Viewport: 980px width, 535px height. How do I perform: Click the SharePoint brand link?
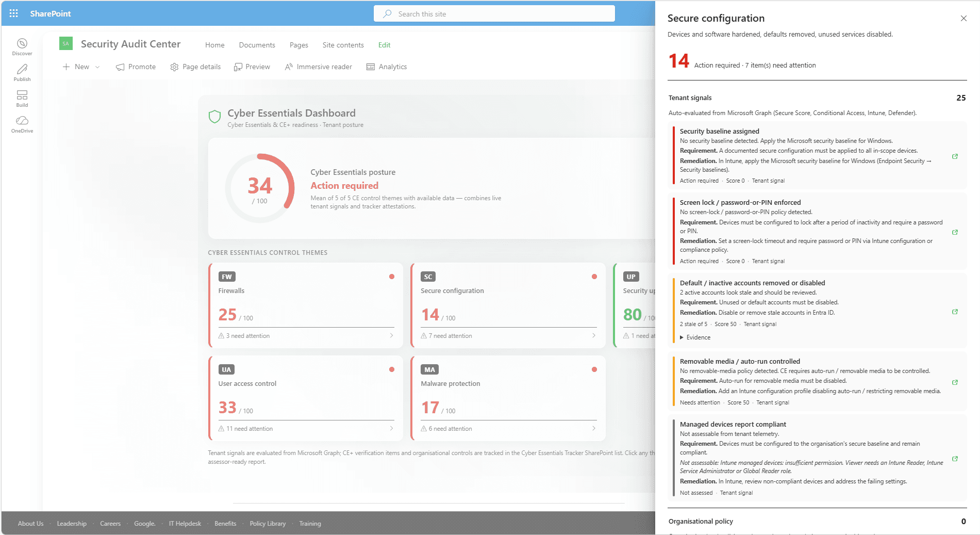click(x=51, y=13)
